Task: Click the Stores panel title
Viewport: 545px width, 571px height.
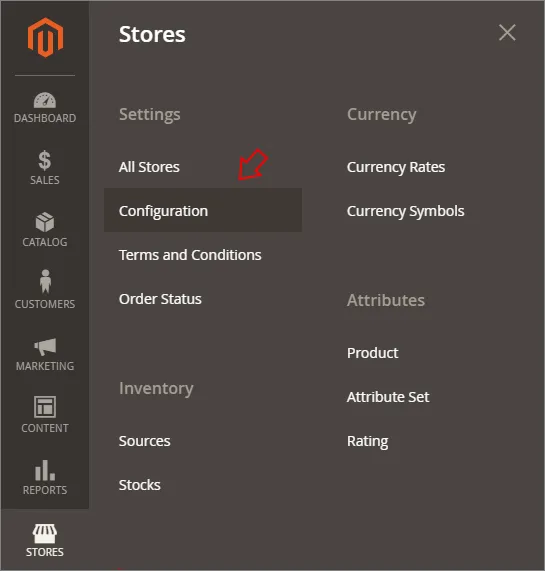Action: click(152, 34)
